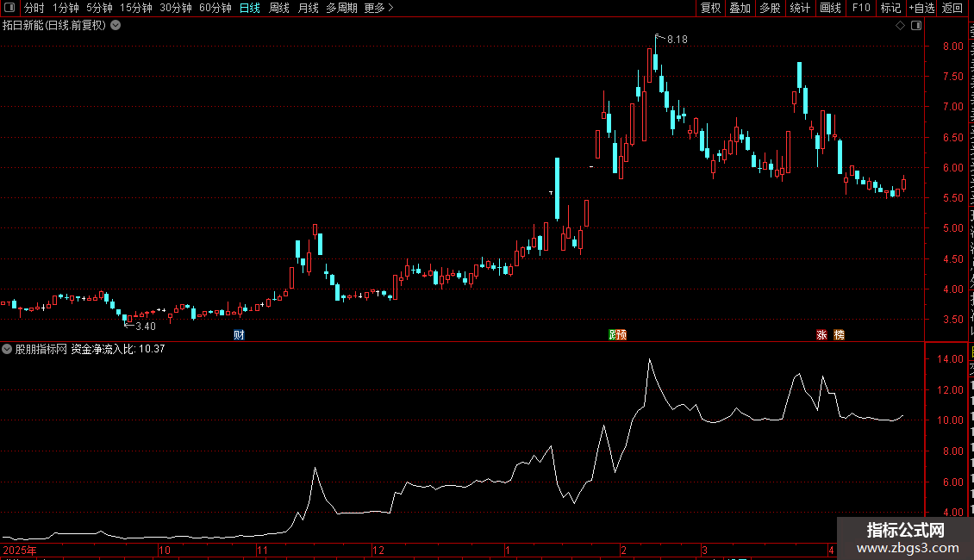Click the month 3 timeline marker
This screenshot has height=560, width=974.
point(704,550)
